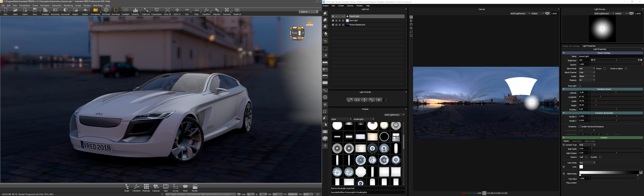Click the zoom magnifier tool in Canvas
This screenshot has width=644, height=196.
click(x=411, y=28)
